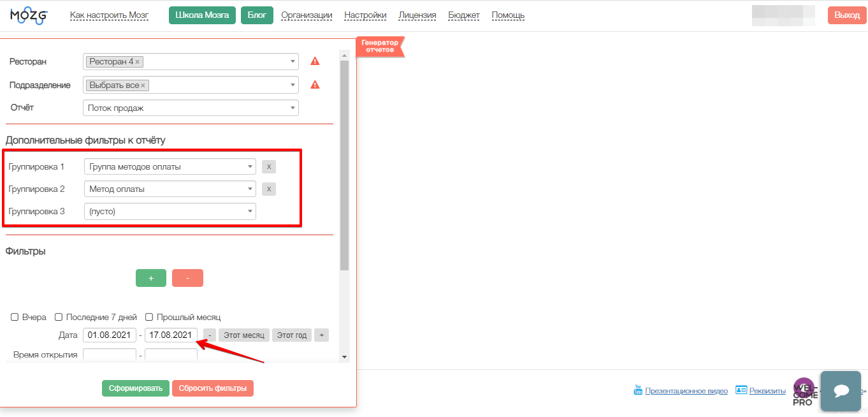Screen dimensions: 868x417
Task: Clear Группировка 1 with x button
Action: click(268, 167)
